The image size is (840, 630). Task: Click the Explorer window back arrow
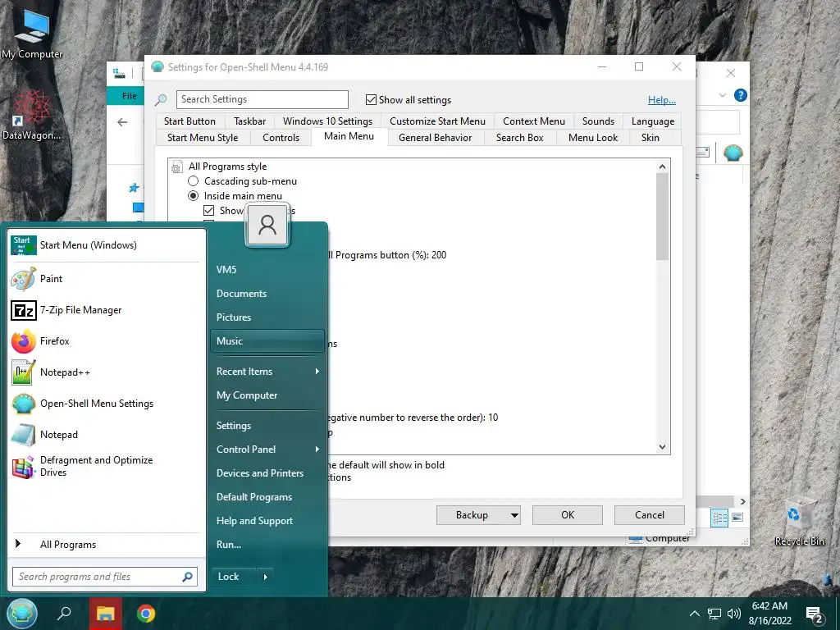pos(122,122)
